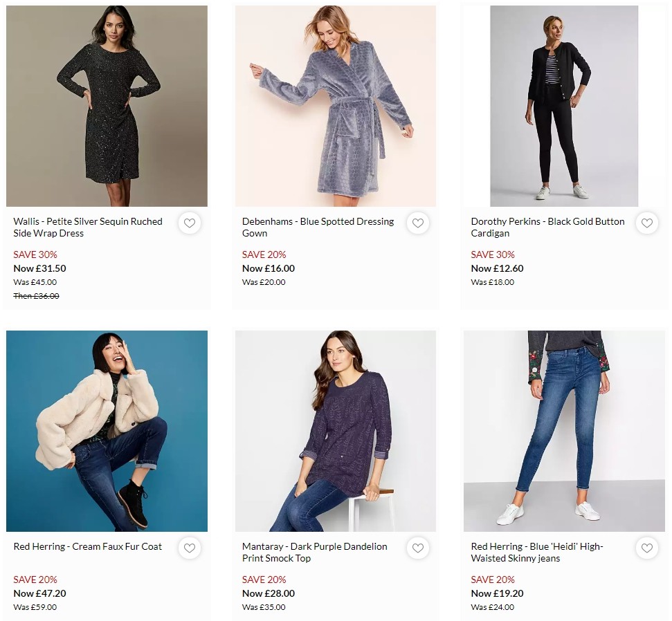Open the Blue Spotted Dressing Gown listing

(318, 227)
